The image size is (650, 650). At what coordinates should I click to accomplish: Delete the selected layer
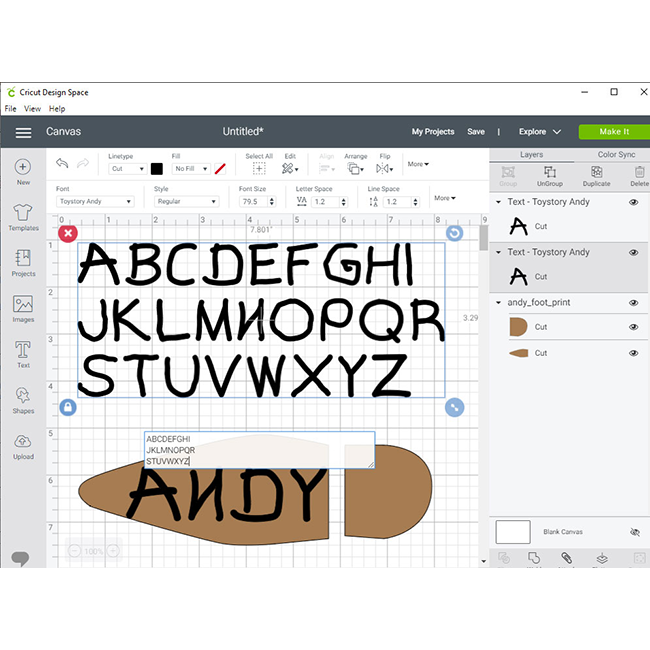click(639, 172)
